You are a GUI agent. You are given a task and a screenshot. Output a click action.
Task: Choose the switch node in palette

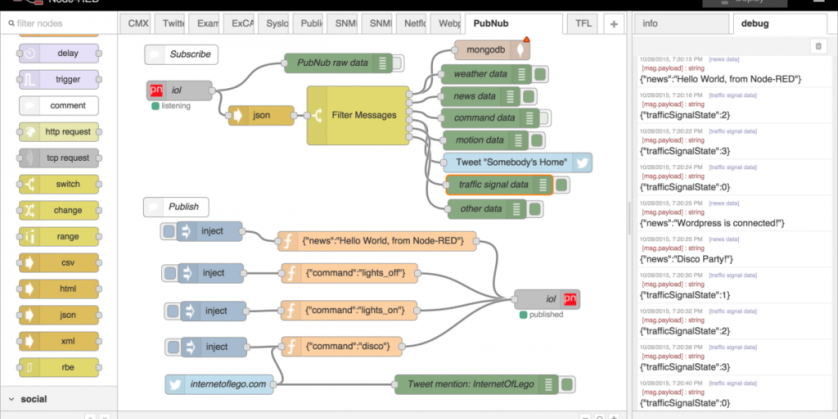coord(59,184)
